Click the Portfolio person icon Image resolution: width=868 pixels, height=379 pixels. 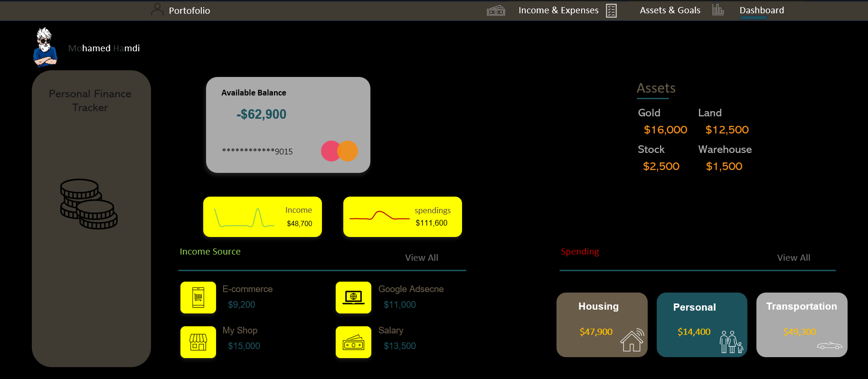point(157,10)
